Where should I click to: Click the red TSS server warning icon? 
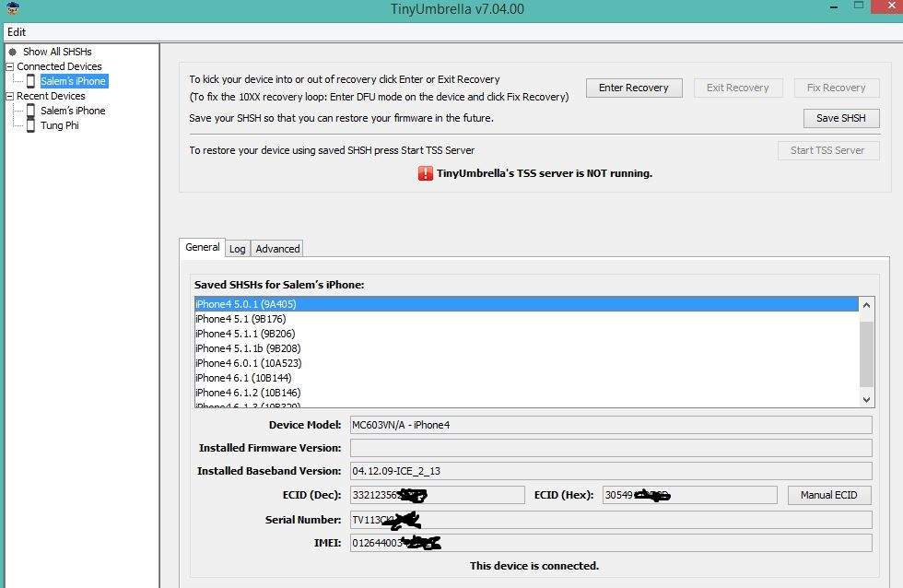(425, 173)
